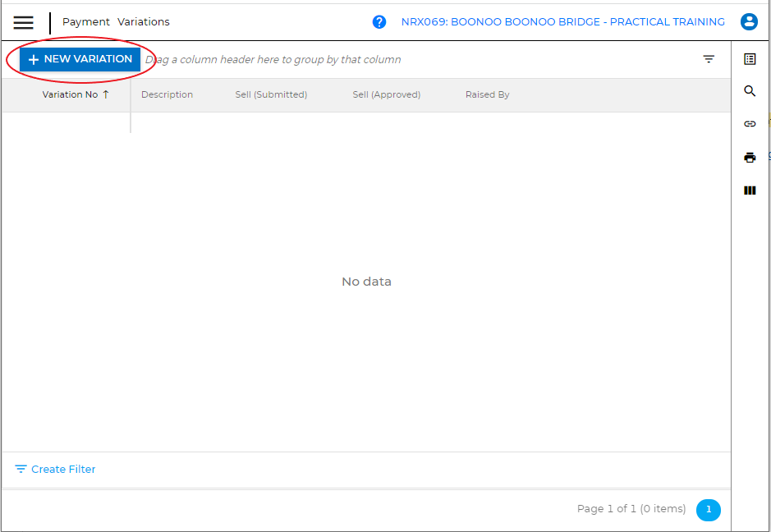Go to the Payment breadcrumb

pos(86,22)
